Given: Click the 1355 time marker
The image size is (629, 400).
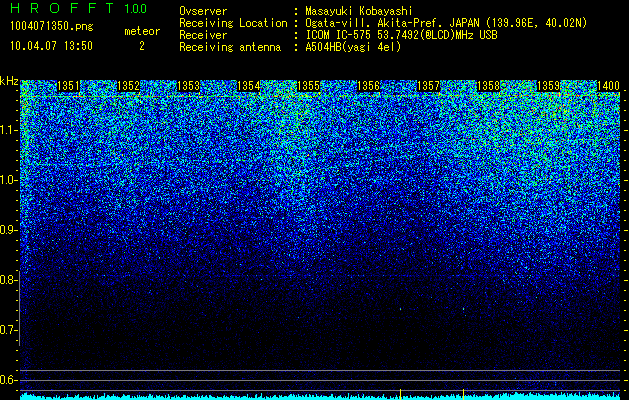Looking at the screenshot, I should [x=308, y=86].
